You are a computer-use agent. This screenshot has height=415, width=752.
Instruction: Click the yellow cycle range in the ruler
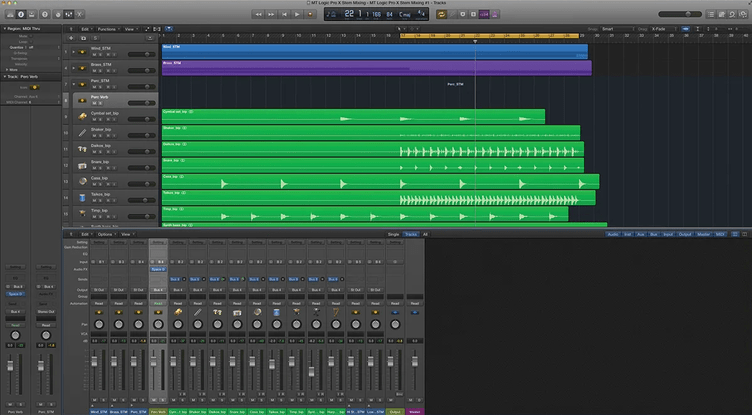[x=490, y=36]
